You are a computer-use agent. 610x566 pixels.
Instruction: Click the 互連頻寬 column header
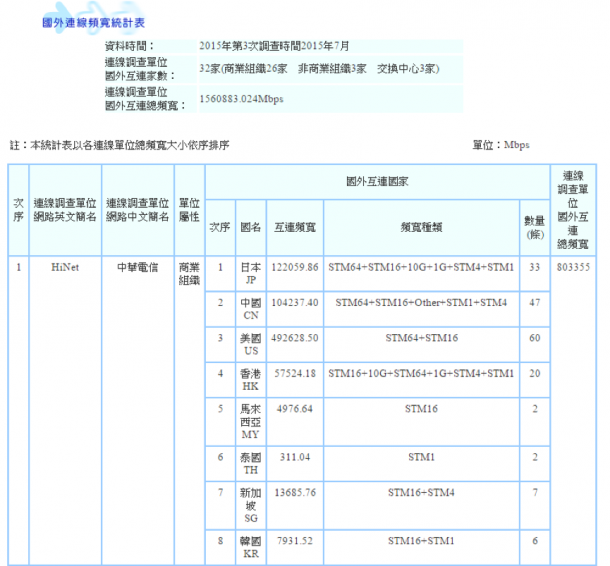294,227
